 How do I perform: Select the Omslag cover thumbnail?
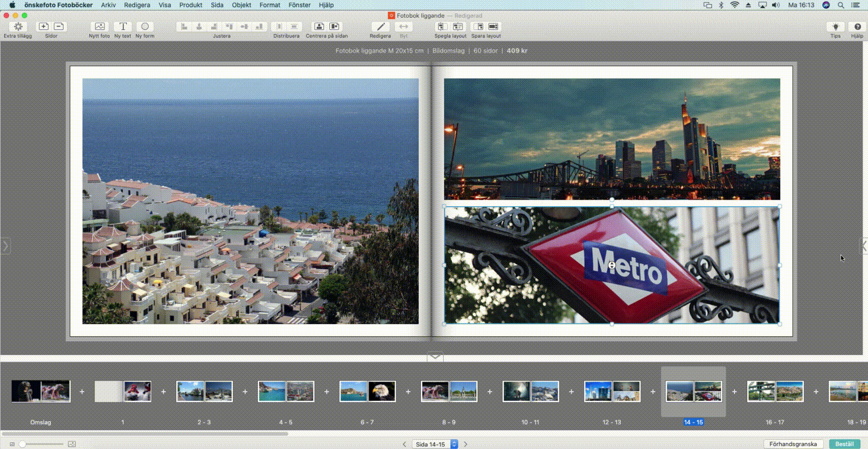point(41,392)
